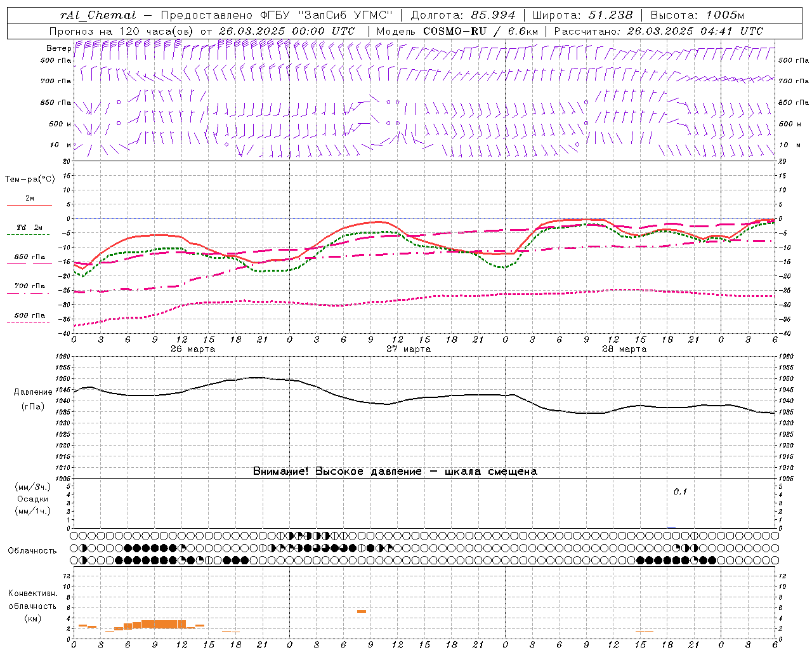Select the latitude value Широта: 51.238
The width and height of the screenshot is (812, 650).
582,15
